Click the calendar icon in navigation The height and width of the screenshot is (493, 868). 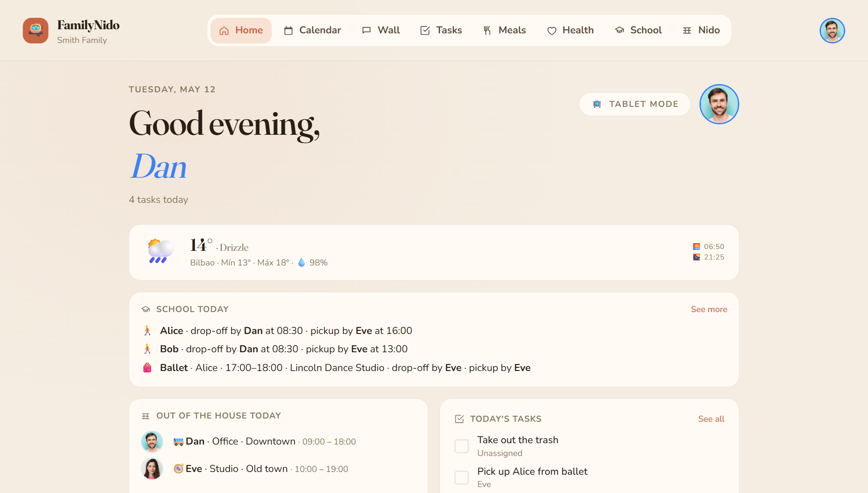[288, 31]
